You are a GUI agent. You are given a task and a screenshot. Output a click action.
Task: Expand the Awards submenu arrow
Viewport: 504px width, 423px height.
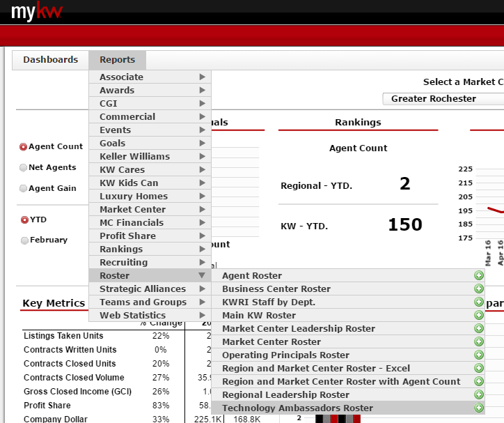202,90
